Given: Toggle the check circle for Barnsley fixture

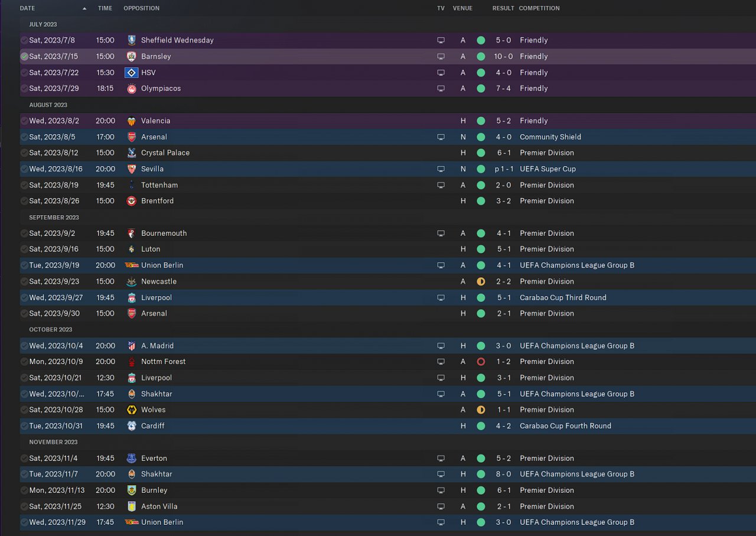Looking at the screenshot, I should tap(24, 57).
